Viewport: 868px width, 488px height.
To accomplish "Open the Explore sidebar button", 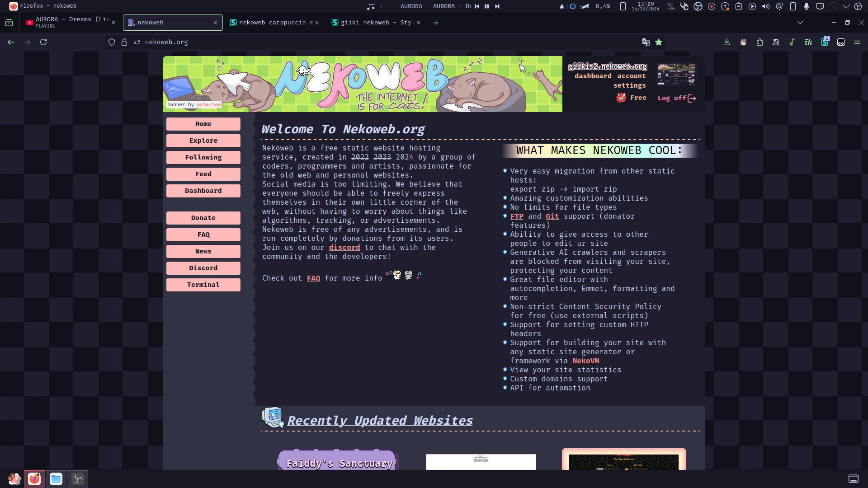I will 203,141.
